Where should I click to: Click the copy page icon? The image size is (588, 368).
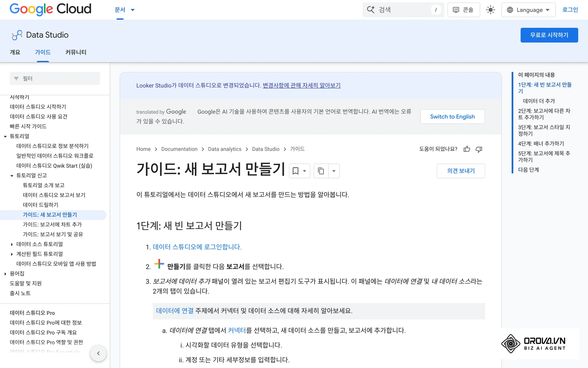[x=321, y=171]
